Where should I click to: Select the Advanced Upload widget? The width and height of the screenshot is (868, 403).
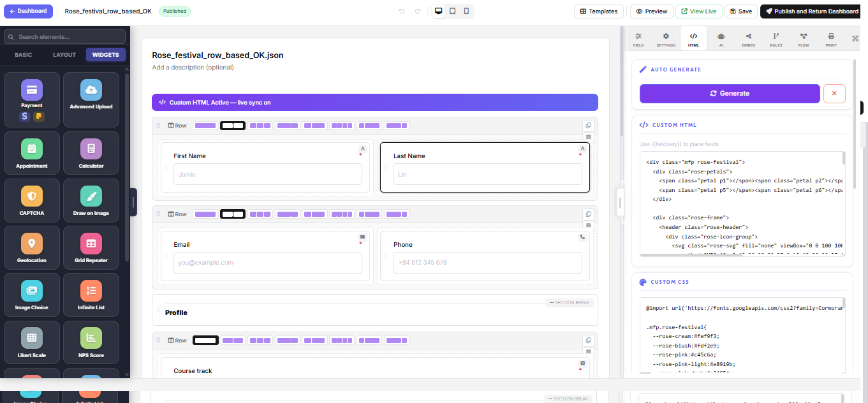(x=91, y=99)
